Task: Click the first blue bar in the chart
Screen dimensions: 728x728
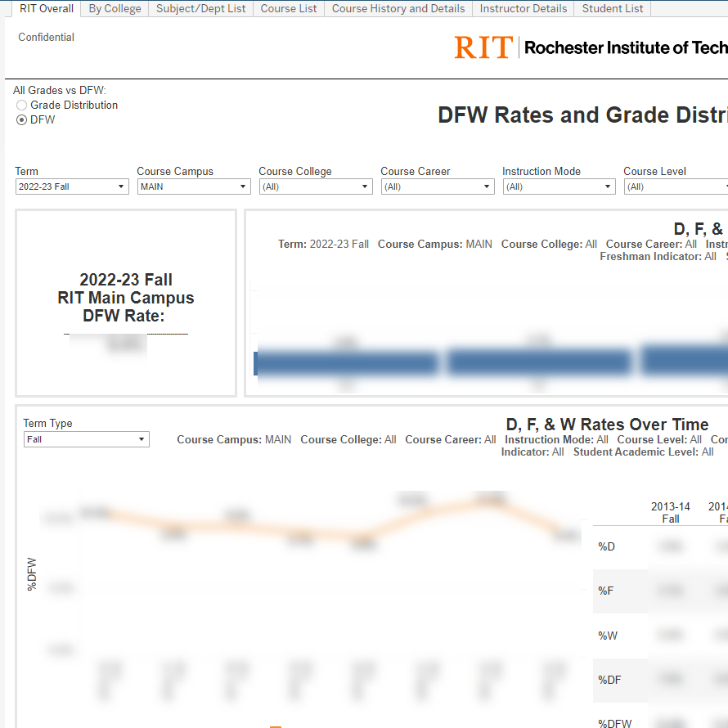Action: (x=347, y=362)
